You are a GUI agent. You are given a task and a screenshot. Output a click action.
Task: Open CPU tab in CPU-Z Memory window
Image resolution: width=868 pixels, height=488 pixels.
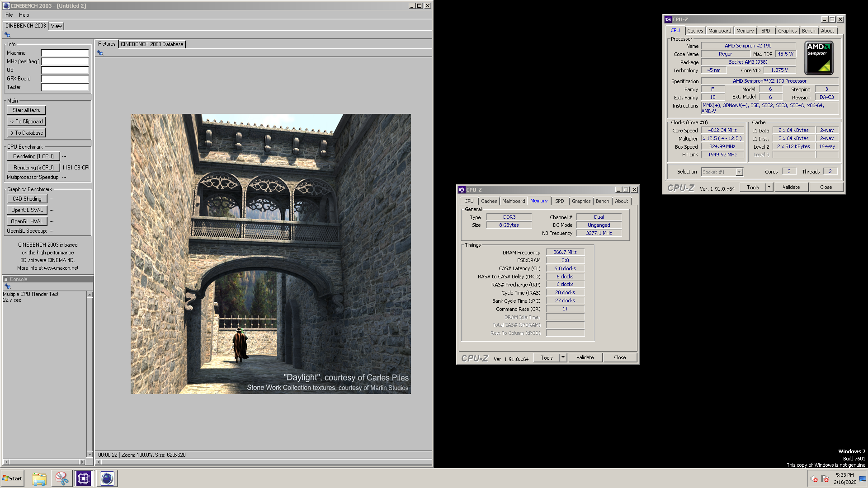pyautogui.click(x=469, y=201)
